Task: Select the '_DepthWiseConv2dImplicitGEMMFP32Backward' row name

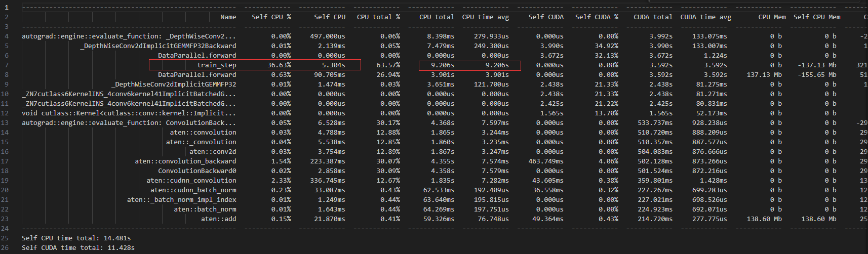Action: pyautogui.click(x=158, y=46)
